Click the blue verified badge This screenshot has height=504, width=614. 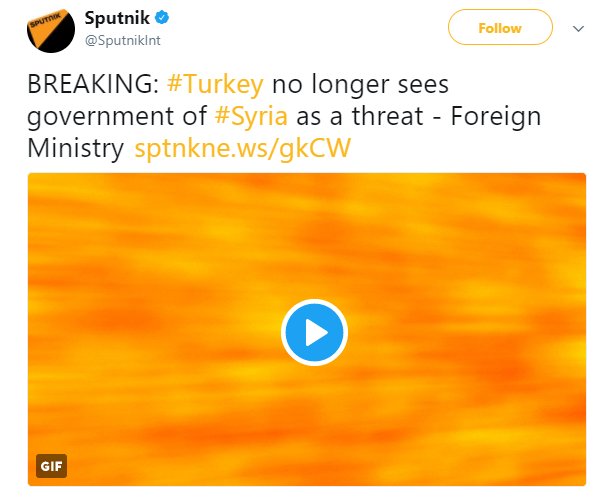(159, 19)
